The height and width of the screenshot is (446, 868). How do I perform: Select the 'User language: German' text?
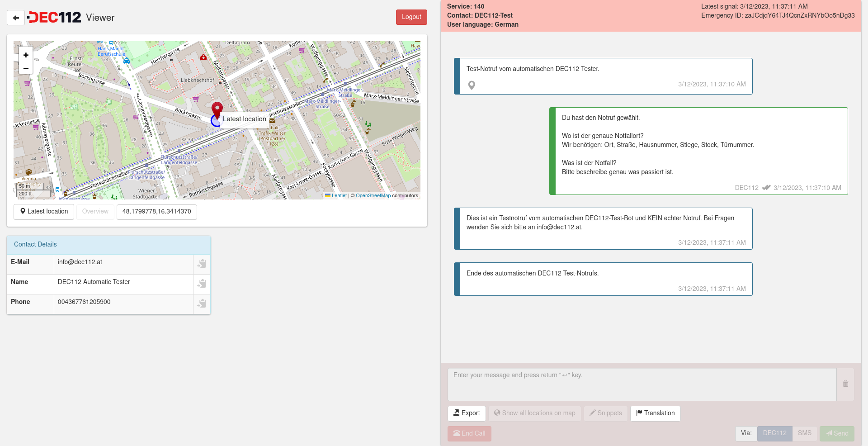coord(483,25)
